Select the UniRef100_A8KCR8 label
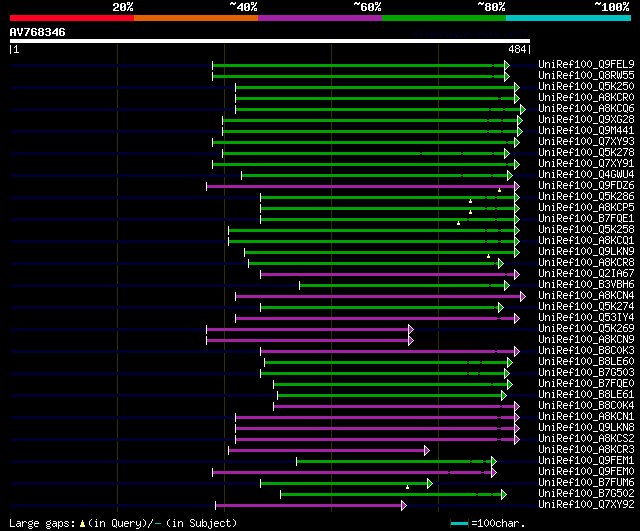 [x=586, y=262]
